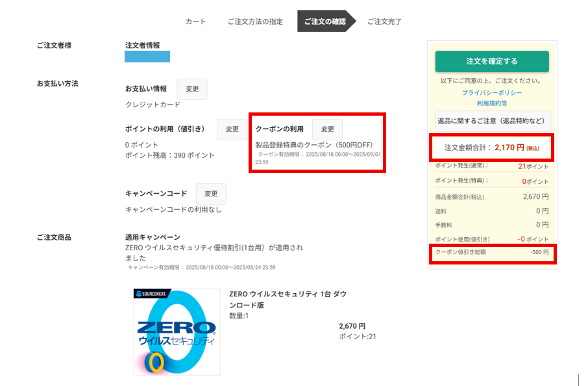This screenshot has width=588, height=386.
Task: Click the 0 ポイント usage value
Action: (141, 145)
